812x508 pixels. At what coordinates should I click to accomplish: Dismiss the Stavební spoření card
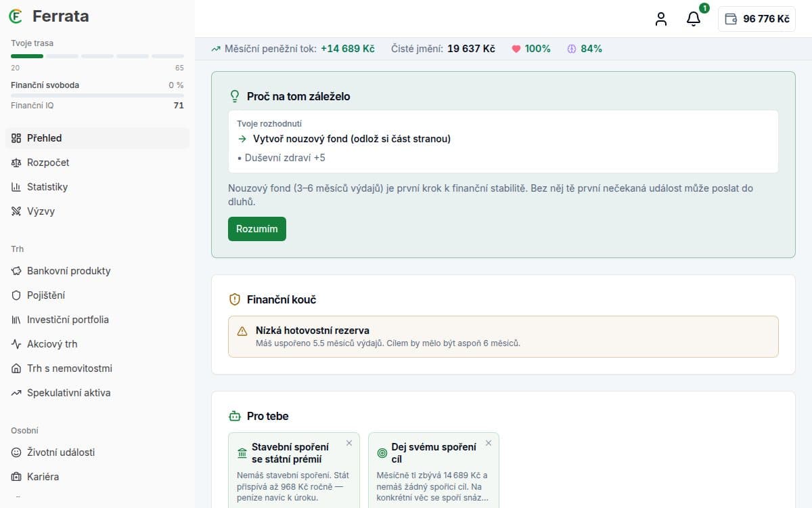point(349,443)
